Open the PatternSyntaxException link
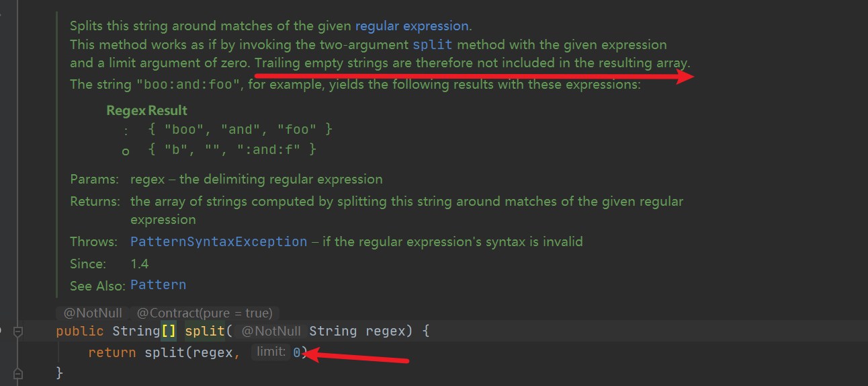 (219, 241)
